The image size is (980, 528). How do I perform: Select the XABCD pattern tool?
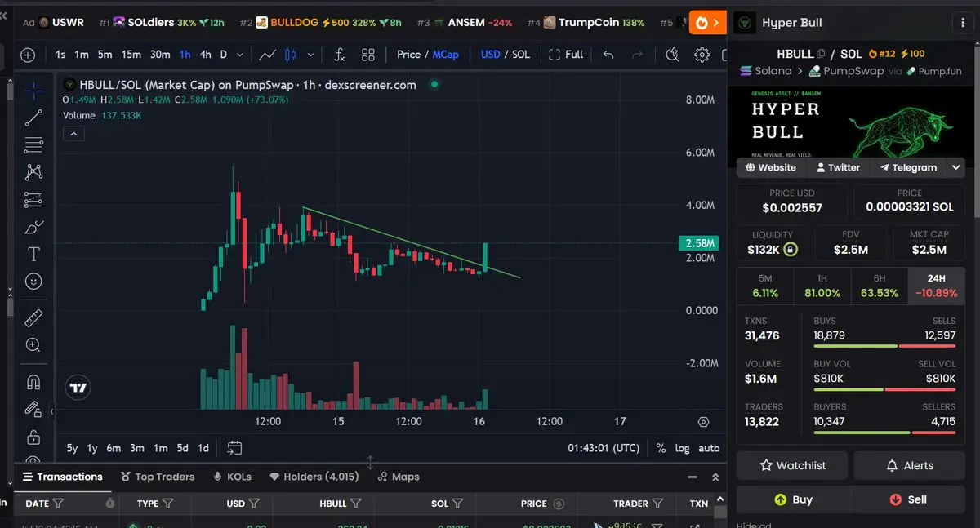pyautogui.click(x=33, y=172)
